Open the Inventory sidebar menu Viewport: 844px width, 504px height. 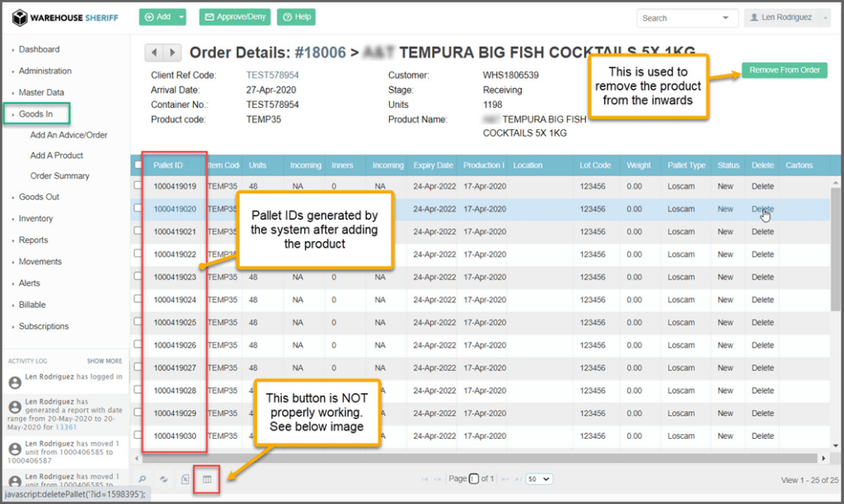(x=35, y=218)
